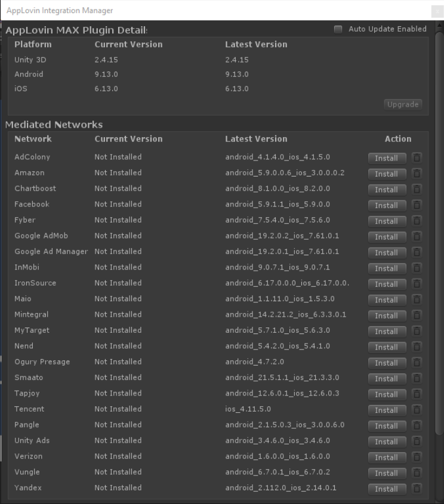Enable the Auto Update Enabled checkbox
This screenshot has height=504, width=444.
(338, 29)
